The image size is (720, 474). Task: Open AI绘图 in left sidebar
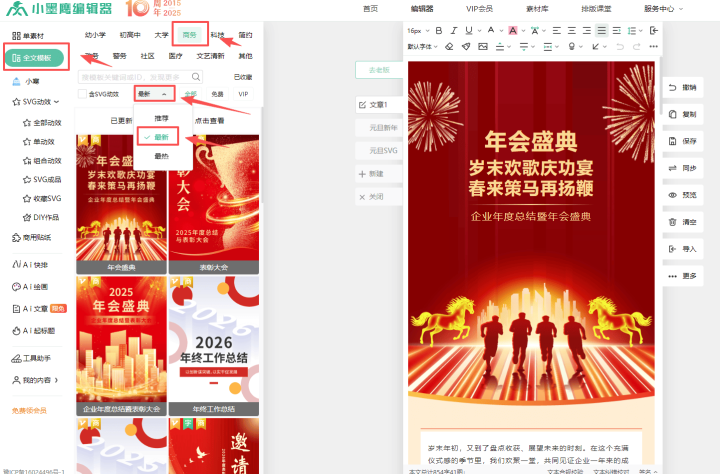tap(30, 287)
